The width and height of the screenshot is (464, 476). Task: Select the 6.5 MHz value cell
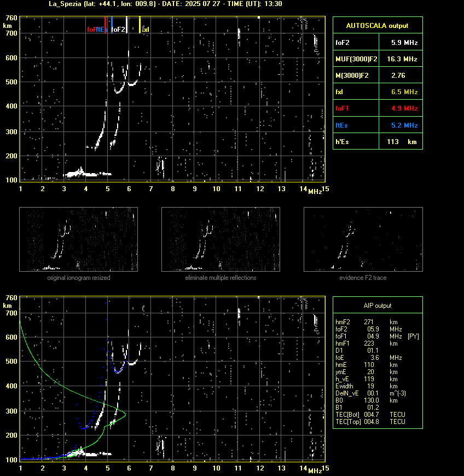coord(401,91)
